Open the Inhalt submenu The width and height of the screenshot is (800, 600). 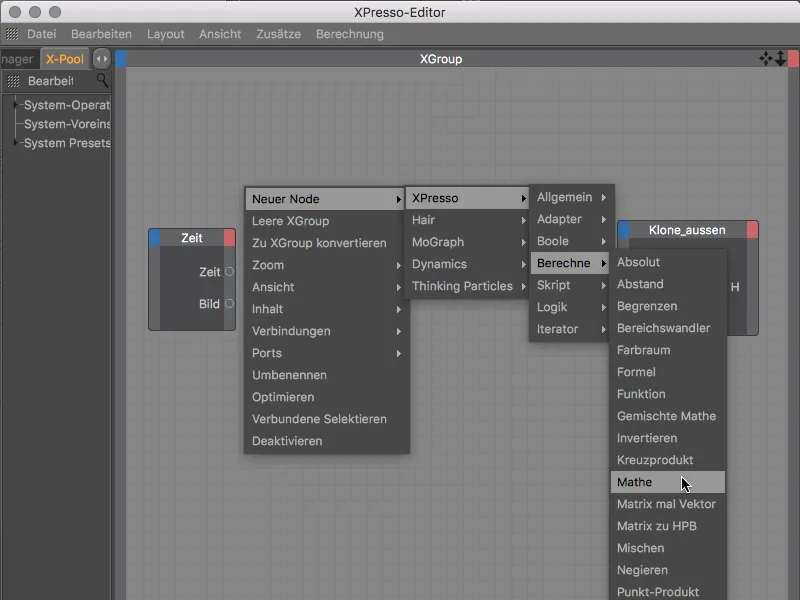[327, 309]
